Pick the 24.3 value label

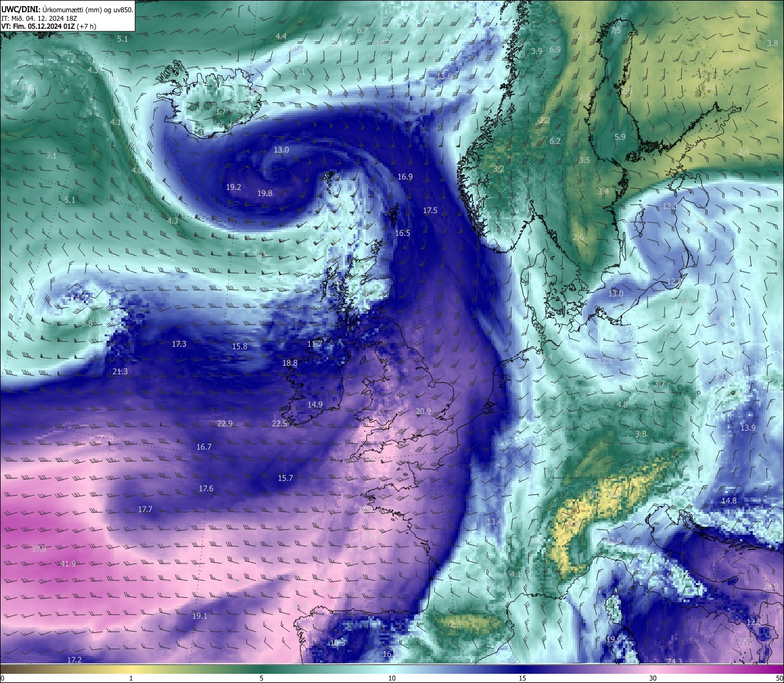[x=674, y=661]
